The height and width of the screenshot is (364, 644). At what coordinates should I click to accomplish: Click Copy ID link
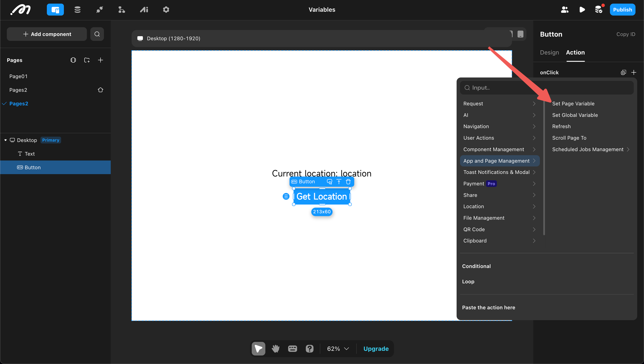(625, 34)
